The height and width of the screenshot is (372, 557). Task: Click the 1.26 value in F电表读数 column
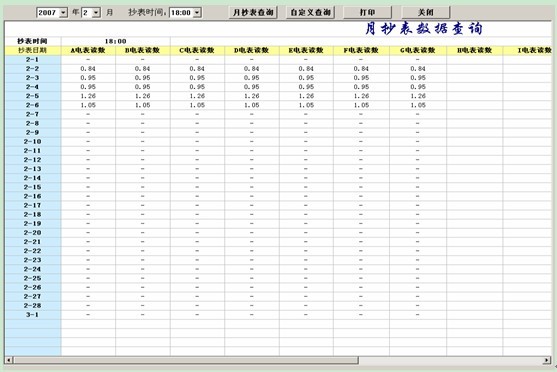(x=361, y=96)
